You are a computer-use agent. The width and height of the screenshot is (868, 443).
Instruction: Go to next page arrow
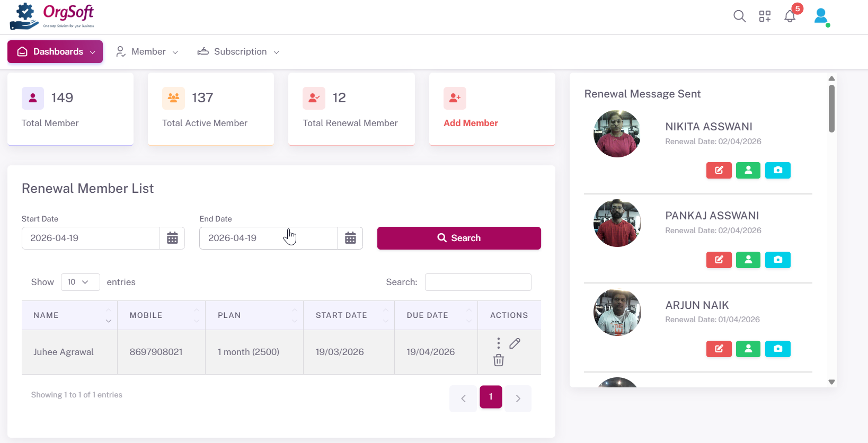[x=518, y=398]
